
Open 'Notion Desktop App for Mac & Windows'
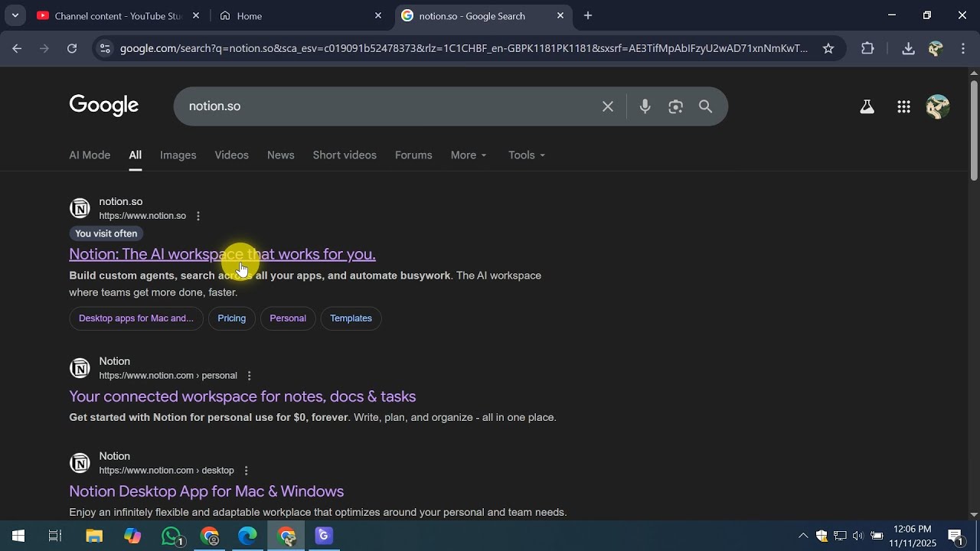206,491
